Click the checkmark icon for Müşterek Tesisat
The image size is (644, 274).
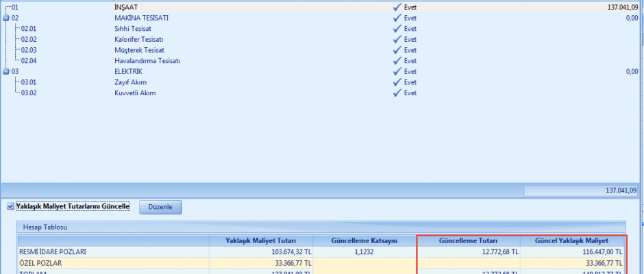[397, 50]
